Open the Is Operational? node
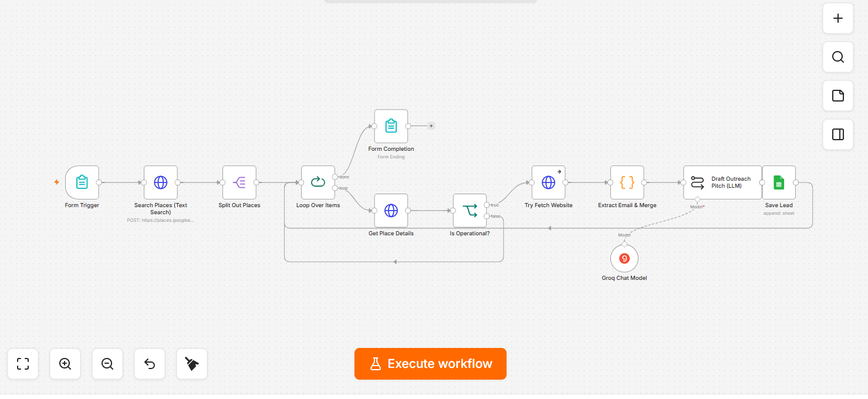 tap(470, 210)
